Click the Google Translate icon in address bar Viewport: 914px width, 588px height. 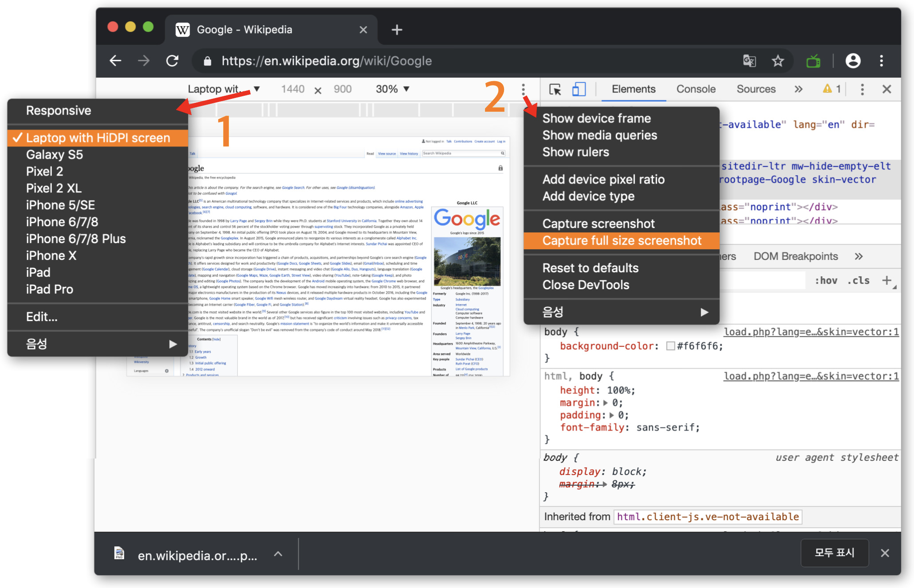click(x=749, y=61)
